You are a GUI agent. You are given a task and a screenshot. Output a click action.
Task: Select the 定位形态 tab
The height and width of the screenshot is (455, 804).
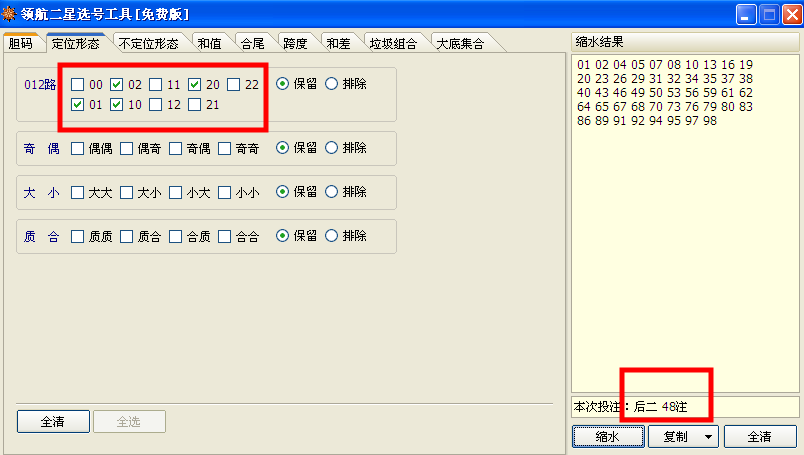tap(75, 43)
